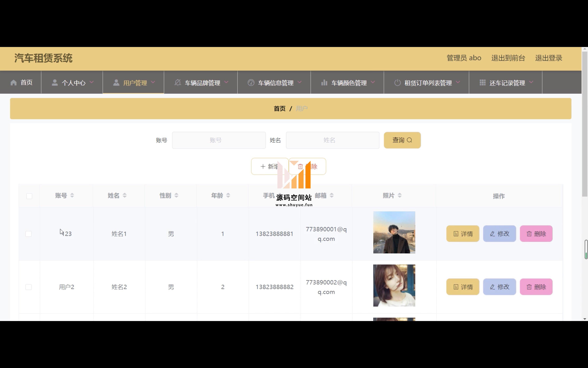
Task: Click the power icon for 租赁订单列表管理
Action: (398, 83)
